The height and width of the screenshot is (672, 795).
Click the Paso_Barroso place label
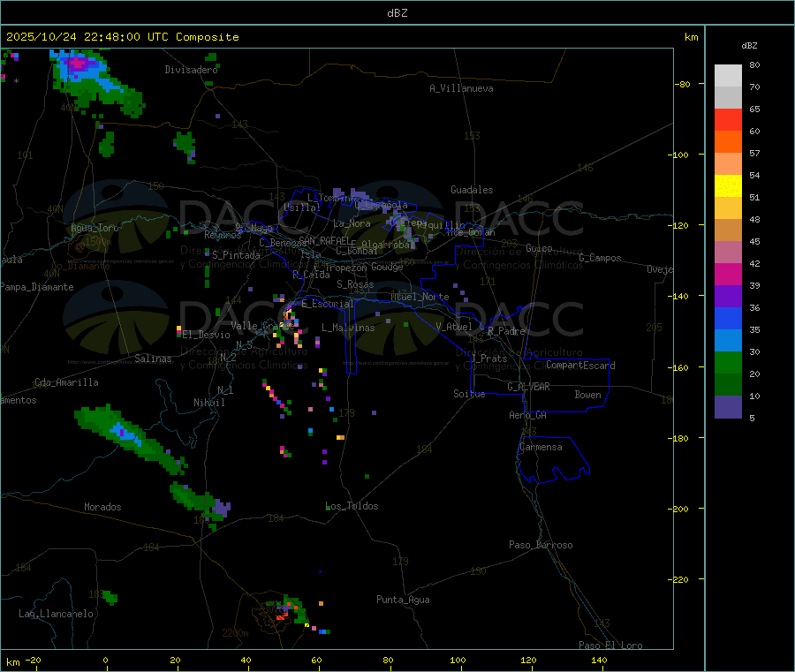541,546
